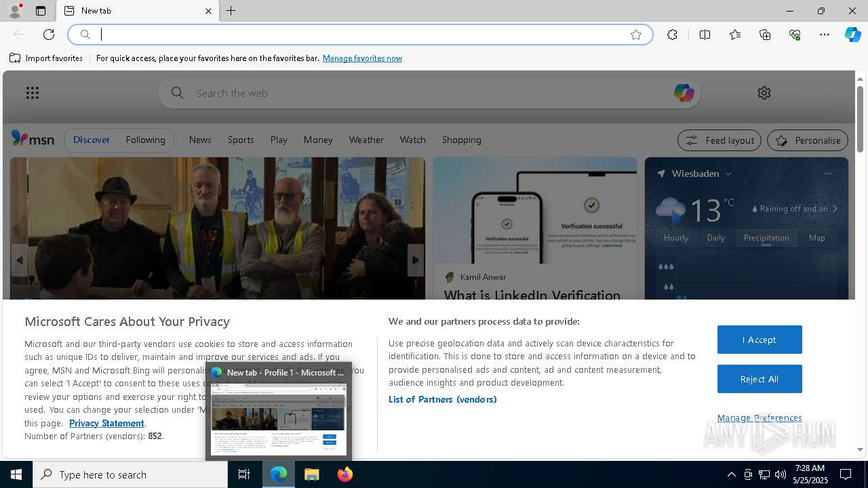Launch Firefox from taskbar

tap(344, 474)
